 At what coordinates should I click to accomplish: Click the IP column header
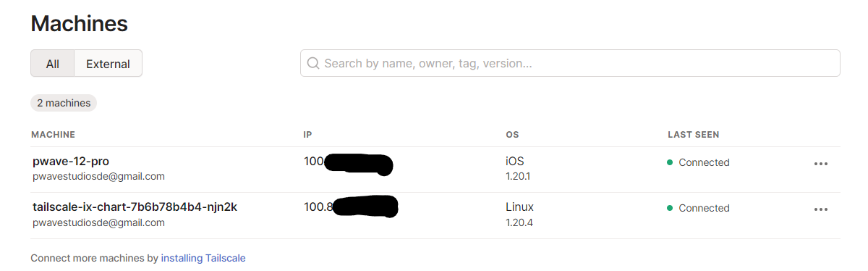tap(307, 135)
